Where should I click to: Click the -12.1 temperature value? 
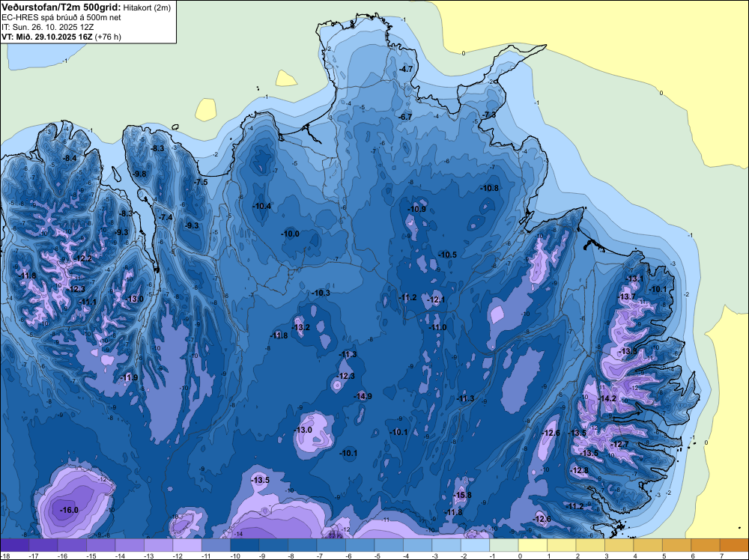(x=436, y=299)
